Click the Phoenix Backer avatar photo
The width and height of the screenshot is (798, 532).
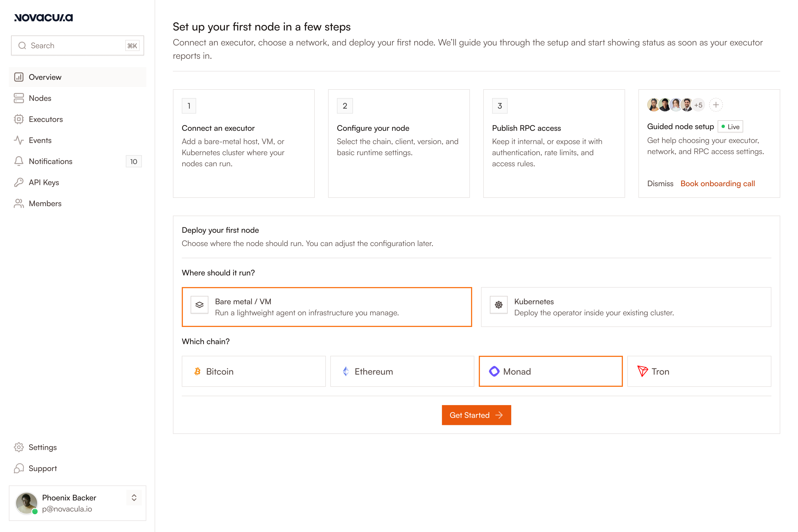click(27, 503)
